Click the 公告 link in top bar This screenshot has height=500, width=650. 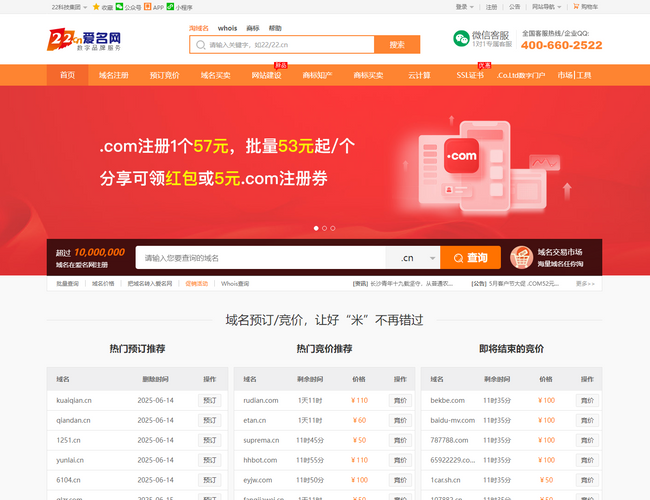514,7
